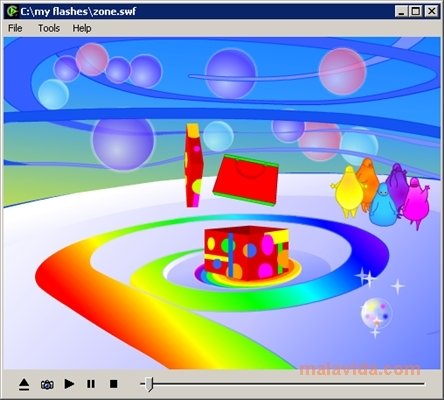Minimize the player window
444x400 pixels.
(401, 12)
